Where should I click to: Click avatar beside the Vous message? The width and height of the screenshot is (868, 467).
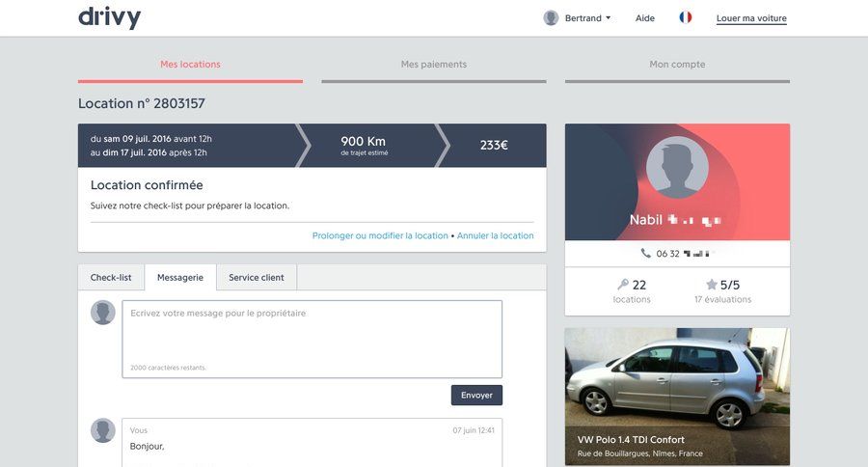point(103,430)
